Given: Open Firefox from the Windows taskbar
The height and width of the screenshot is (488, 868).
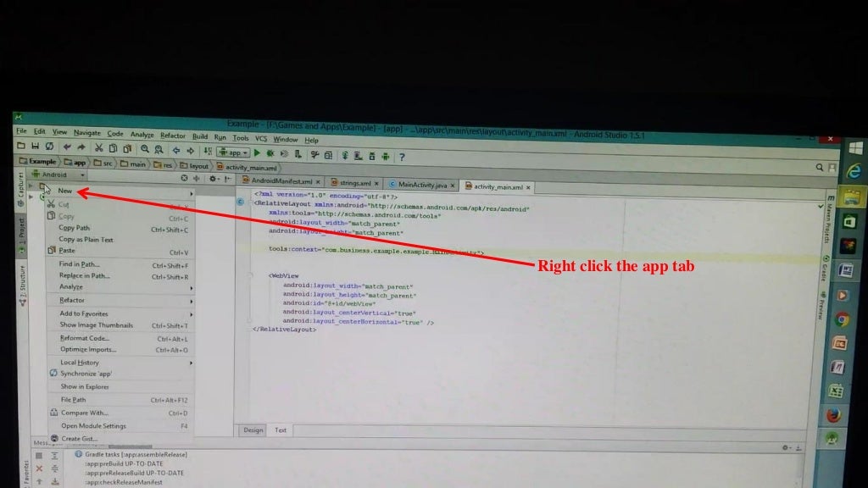Looking at the screenshot, I should (x=834, y=414).
